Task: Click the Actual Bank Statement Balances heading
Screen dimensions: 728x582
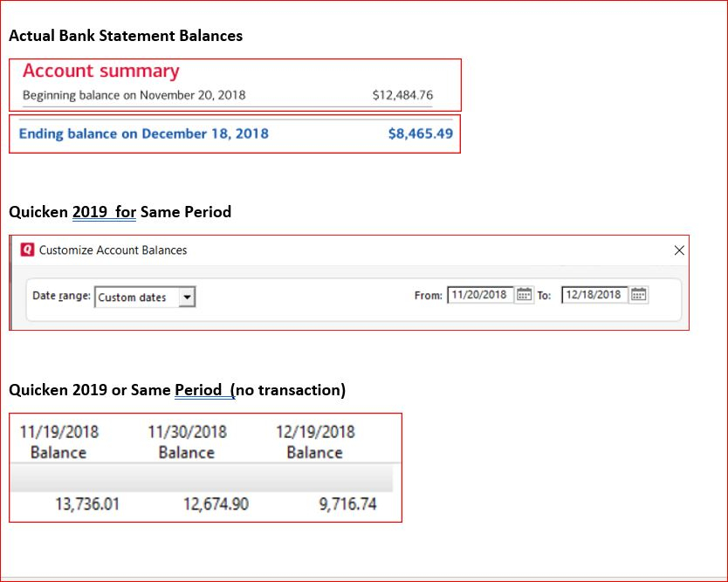Action: pos(126,36)
